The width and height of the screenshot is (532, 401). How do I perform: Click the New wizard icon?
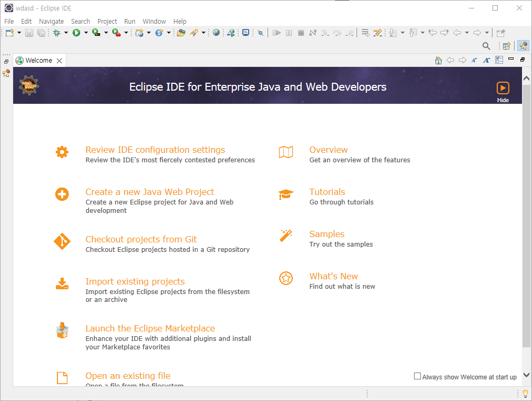[9, 33]
